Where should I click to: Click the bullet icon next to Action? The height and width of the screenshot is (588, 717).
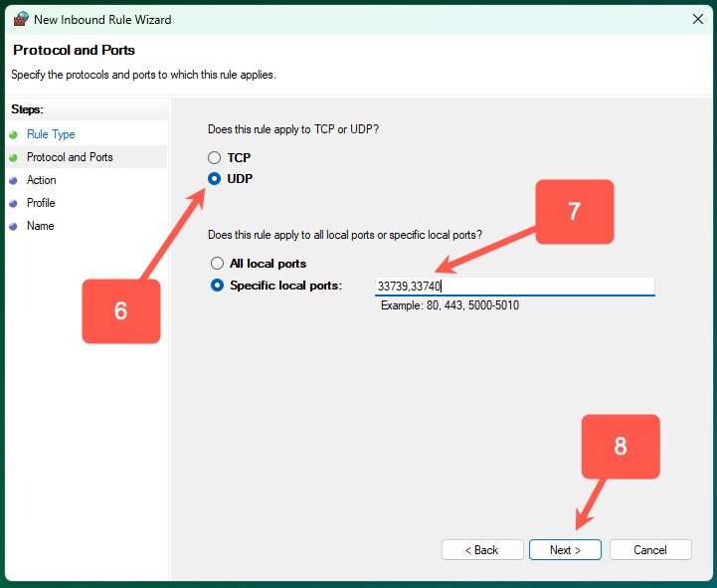(x=13, y=180)
